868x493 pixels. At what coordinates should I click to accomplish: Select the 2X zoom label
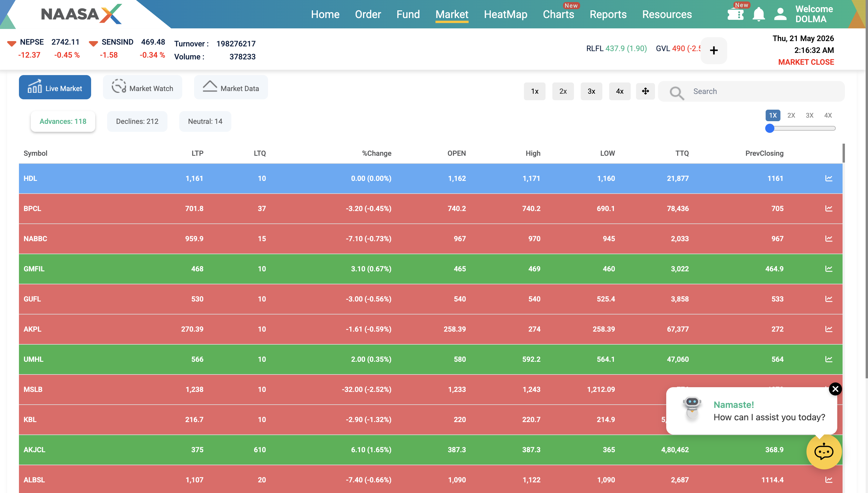[x=791, y=116]
